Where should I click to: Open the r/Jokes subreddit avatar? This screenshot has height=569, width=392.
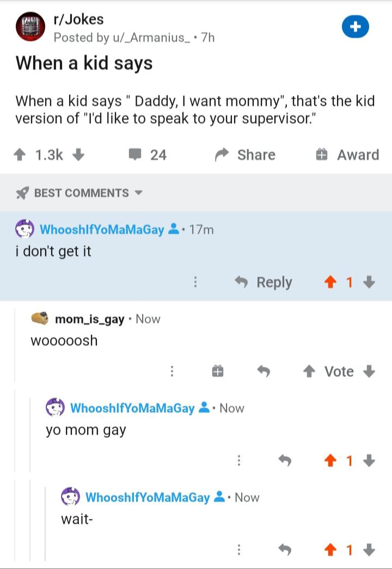[30, 27]
